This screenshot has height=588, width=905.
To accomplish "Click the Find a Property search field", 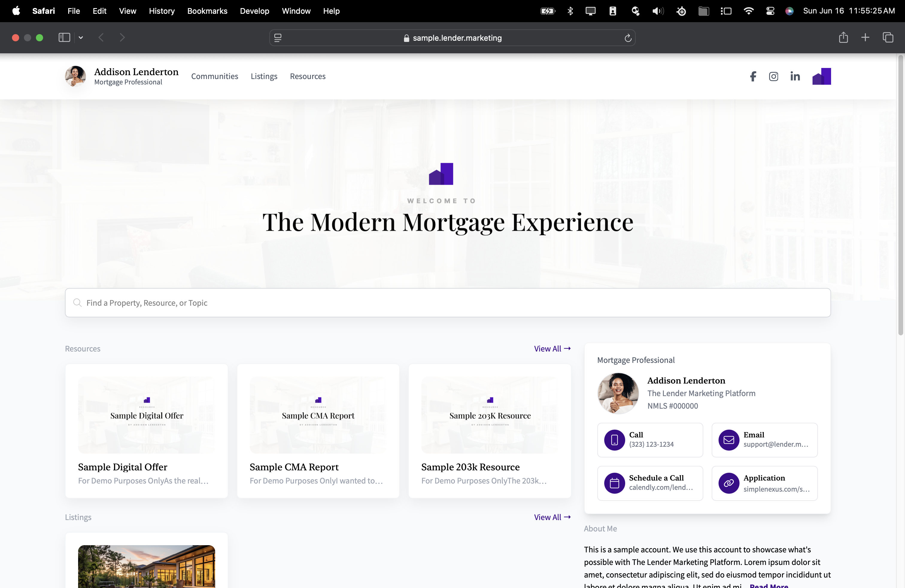I will 447,303.
